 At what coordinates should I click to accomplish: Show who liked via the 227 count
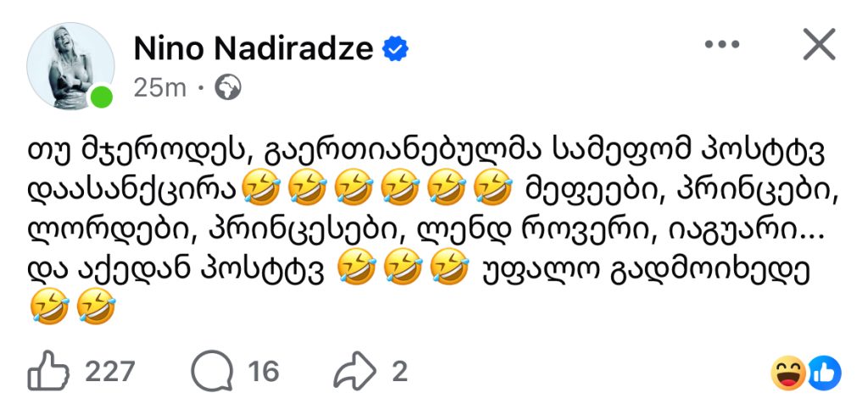[110, 371]
